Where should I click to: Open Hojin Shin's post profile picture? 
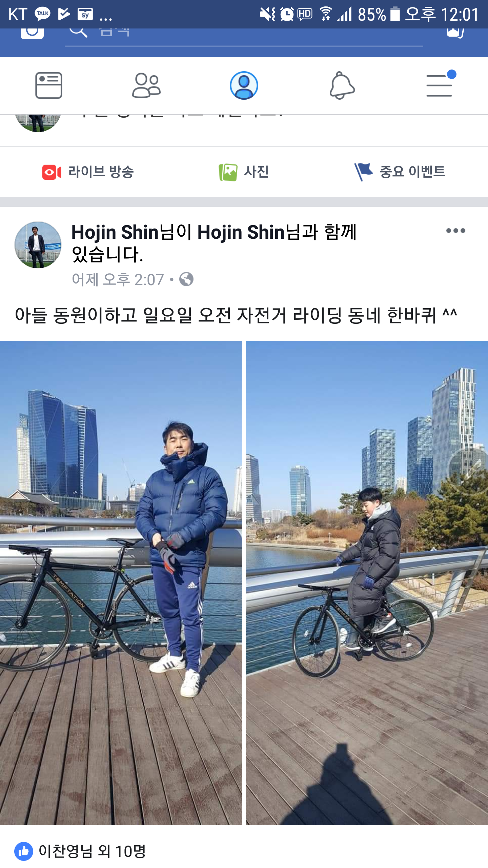38,245
